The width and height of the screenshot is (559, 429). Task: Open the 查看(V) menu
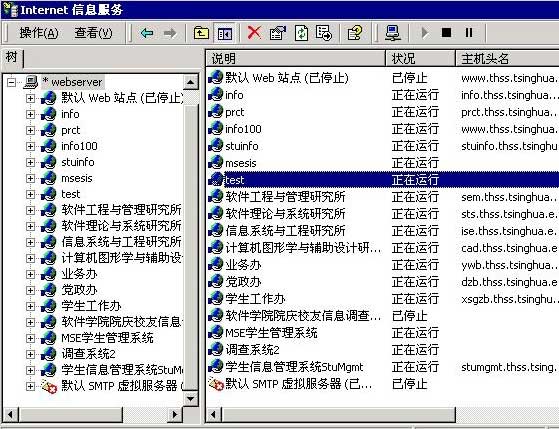tap(93, 33)
